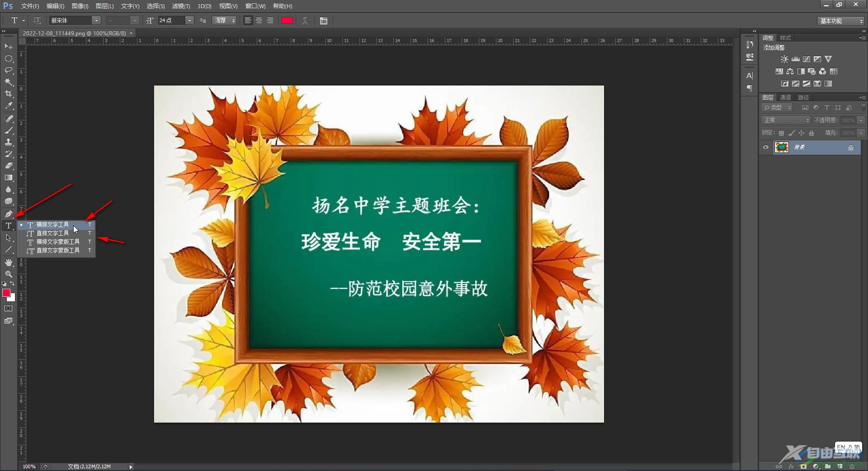Select the Type tool in toolbox
Viewport: 868px width, 471px height.
coord(9,225)
